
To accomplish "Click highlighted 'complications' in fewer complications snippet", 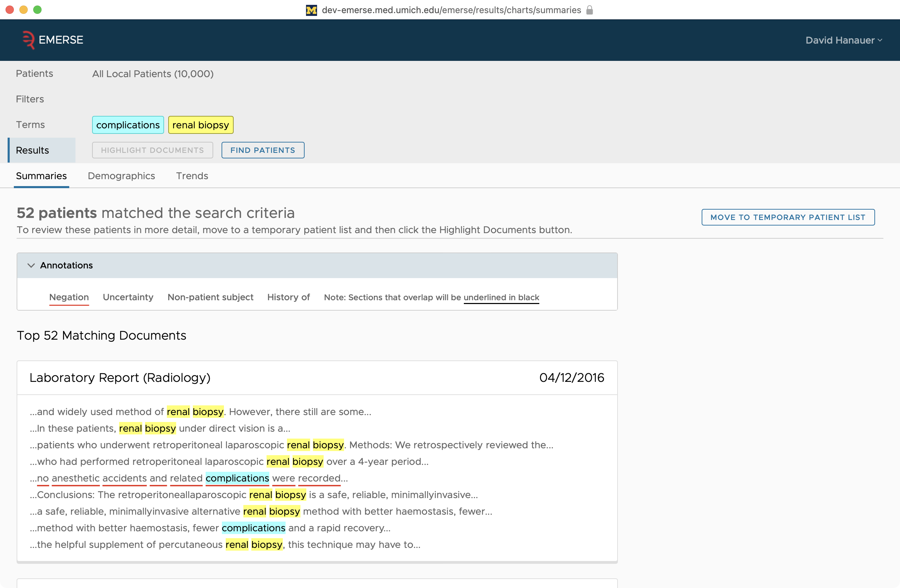I will point(253,528).
